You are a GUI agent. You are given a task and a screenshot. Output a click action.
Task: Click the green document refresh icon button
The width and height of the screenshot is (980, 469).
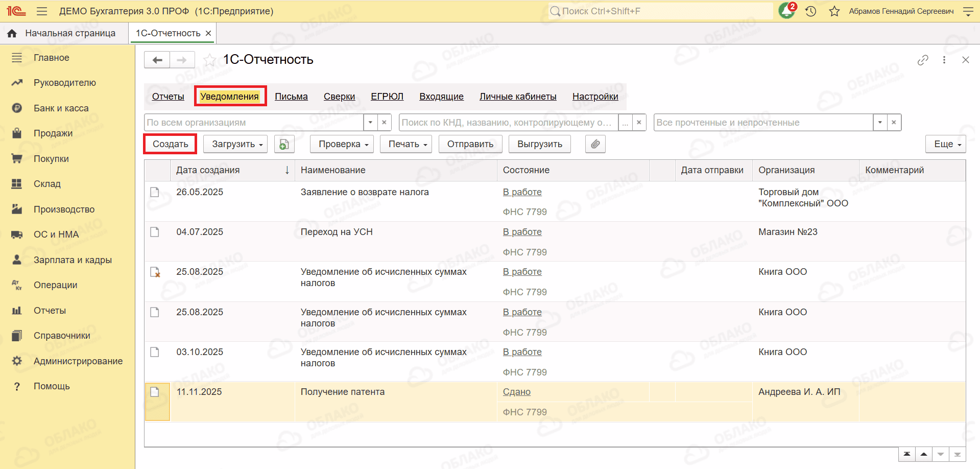pyautogui.click(x=284, y=144)
